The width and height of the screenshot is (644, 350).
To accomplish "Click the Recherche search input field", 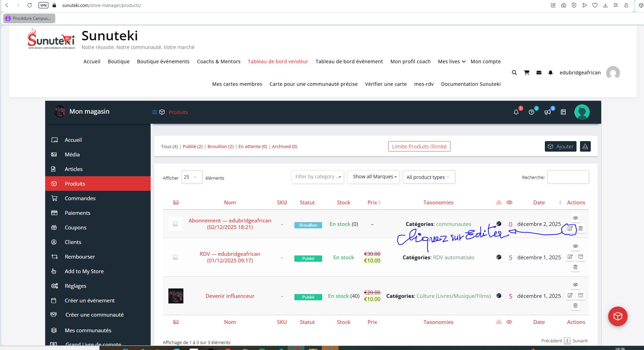I will [568, 177].
